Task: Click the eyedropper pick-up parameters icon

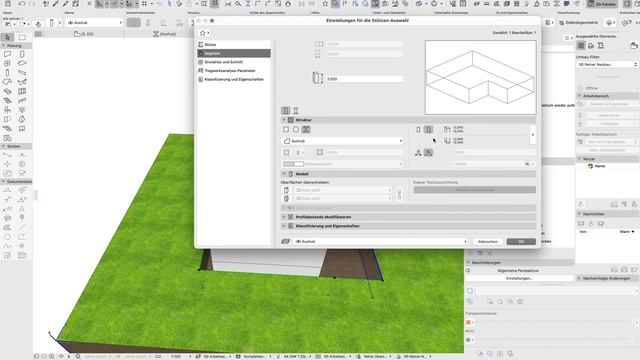Action: tap(56, 4)
